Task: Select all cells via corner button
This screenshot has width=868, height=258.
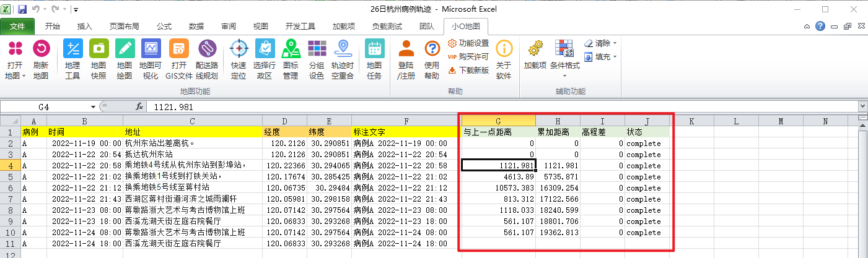Action: click(x=11, y=121)
